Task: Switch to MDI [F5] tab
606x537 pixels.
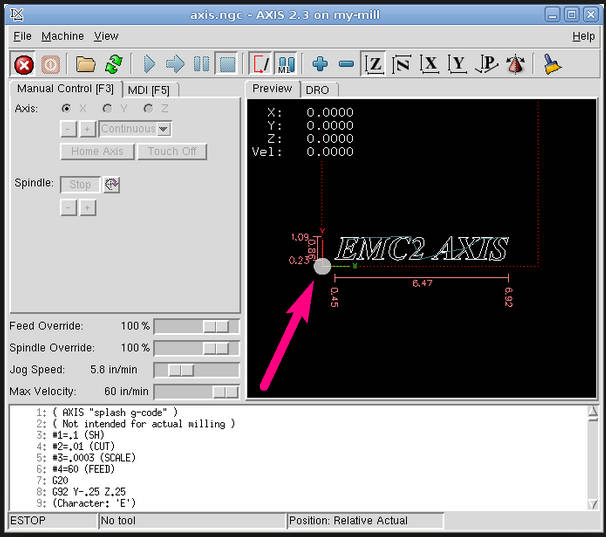Action: pos(149,90)
